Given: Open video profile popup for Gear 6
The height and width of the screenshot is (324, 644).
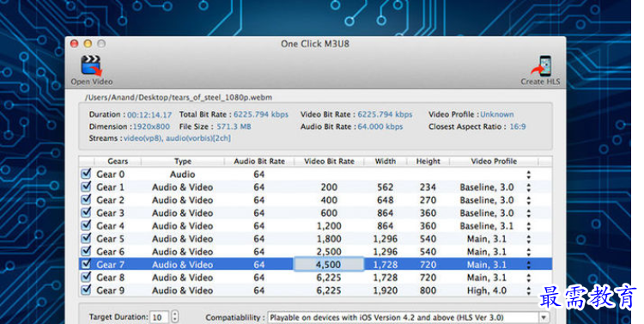Looking at the screenshot, I should click(529, 252).
